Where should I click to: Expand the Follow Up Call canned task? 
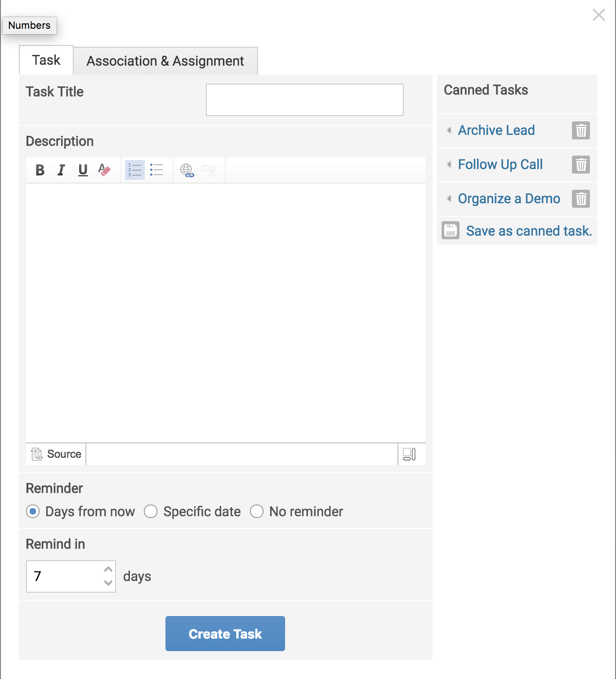[449, 165]
